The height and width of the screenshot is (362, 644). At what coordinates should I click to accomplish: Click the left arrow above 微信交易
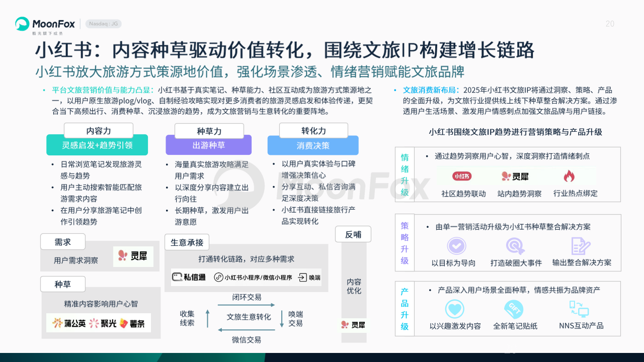point(246,330)
